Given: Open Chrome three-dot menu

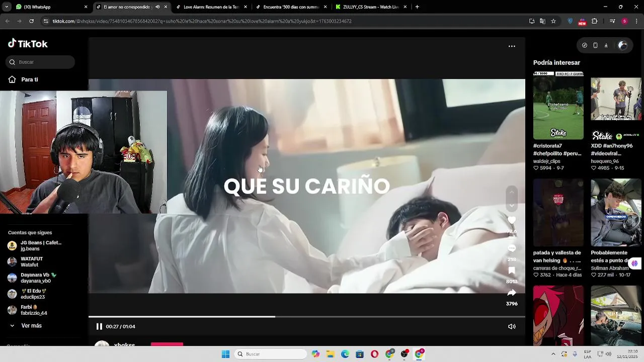Looking at the screenshot, I should pyautogui.click(x=637, y=21).
